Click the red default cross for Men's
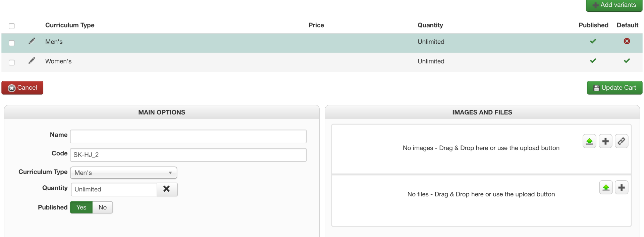The height and width of the screenshot is (237, 644). (x=627, y=41)
